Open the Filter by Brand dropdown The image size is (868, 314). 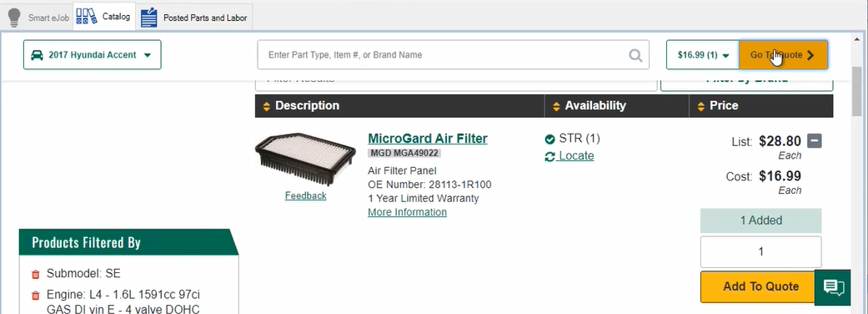pyautogui.click(x=747, y=81)
